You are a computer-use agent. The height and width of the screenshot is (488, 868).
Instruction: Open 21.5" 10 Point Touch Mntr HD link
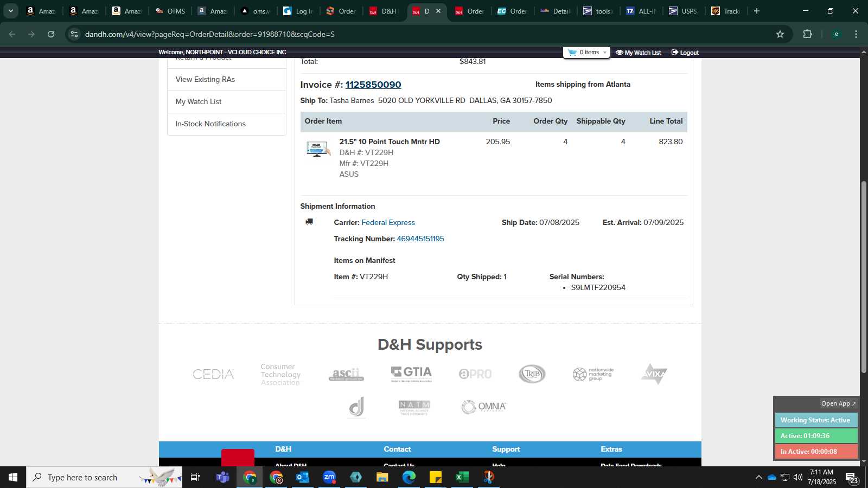coord(390,142)
